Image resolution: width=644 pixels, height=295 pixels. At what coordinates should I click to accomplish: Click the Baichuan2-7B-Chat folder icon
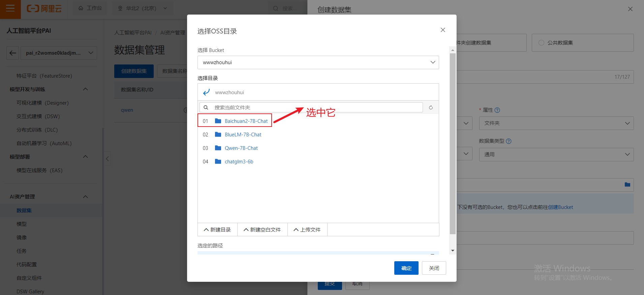[218, 121]
